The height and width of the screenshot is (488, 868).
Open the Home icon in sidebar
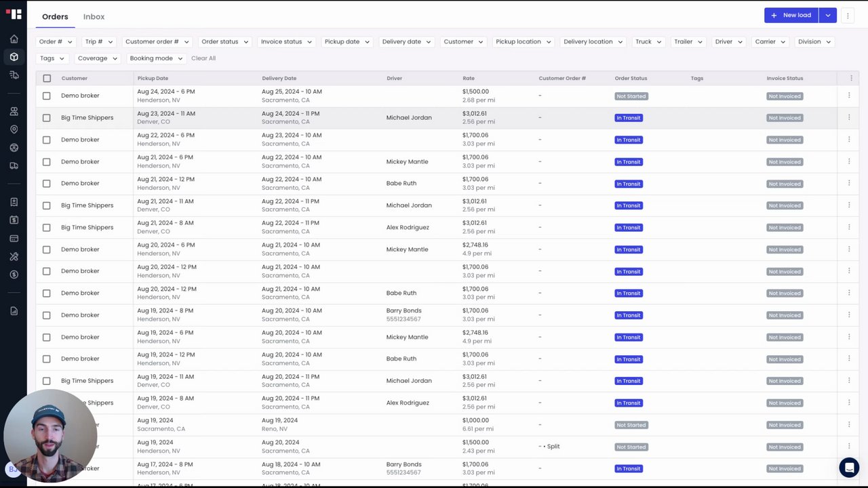(14, 39)
